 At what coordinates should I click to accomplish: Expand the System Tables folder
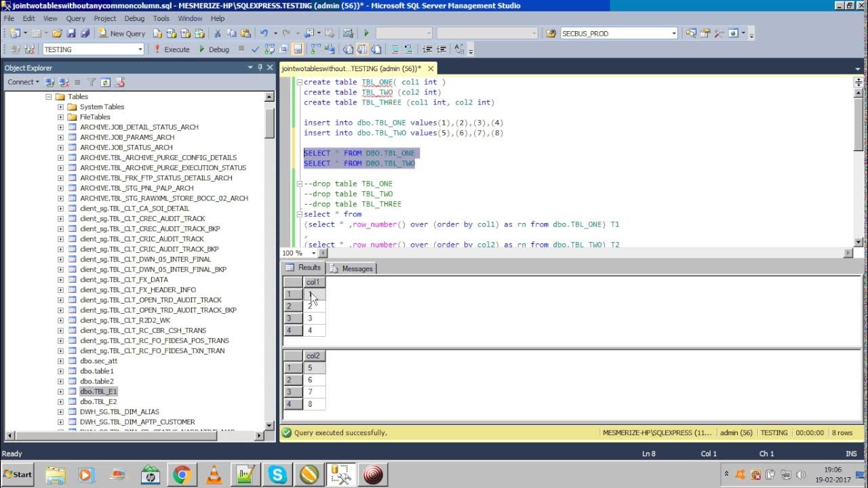point(60,107)
